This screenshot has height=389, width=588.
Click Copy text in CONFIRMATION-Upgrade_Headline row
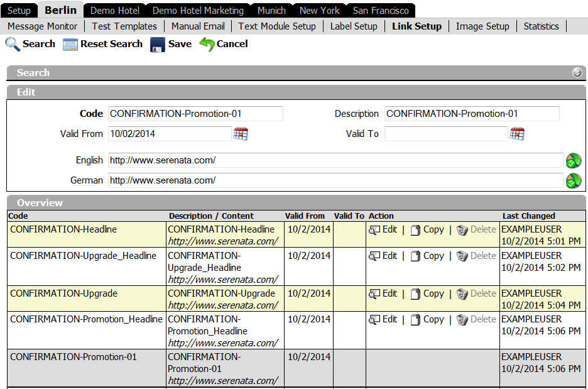coord(433,255)
